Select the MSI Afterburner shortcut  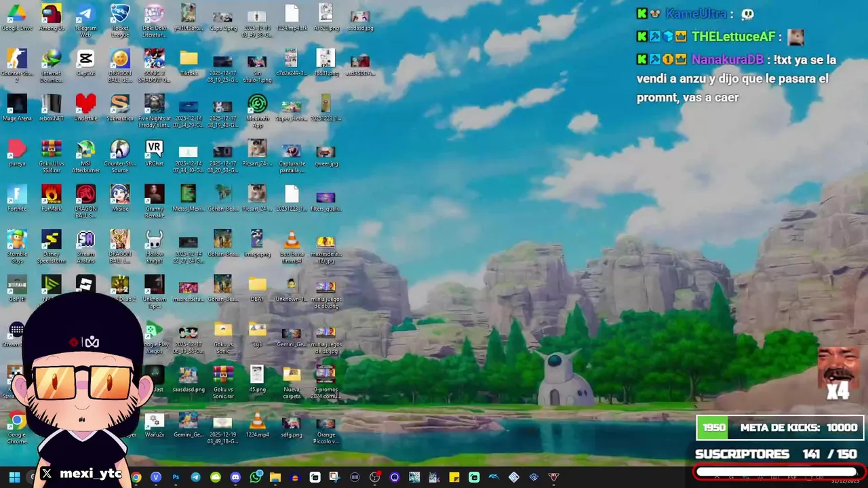point(85,157)
